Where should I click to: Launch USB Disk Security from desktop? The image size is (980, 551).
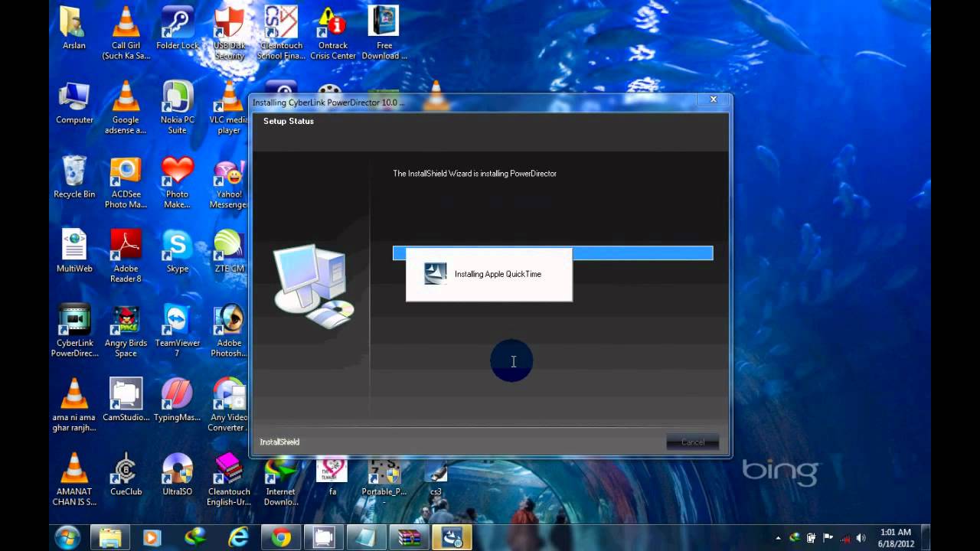click(x=229, y=32)
